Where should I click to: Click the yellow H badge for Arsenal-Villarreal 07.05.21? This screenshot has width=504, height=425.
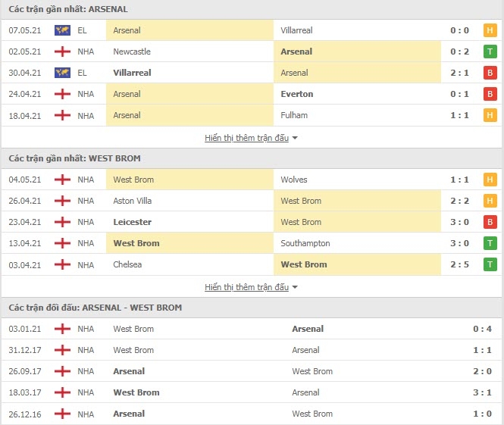pos(490,30)
